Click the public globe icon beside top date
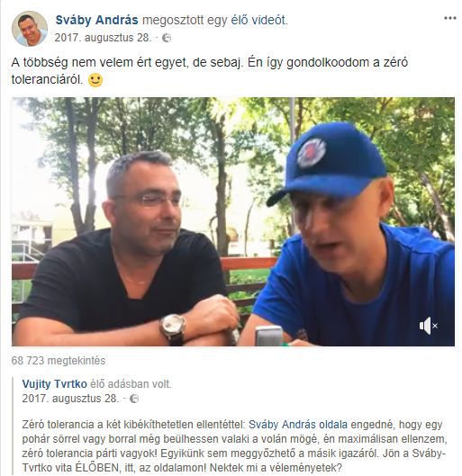 click(x=167, y=39)
